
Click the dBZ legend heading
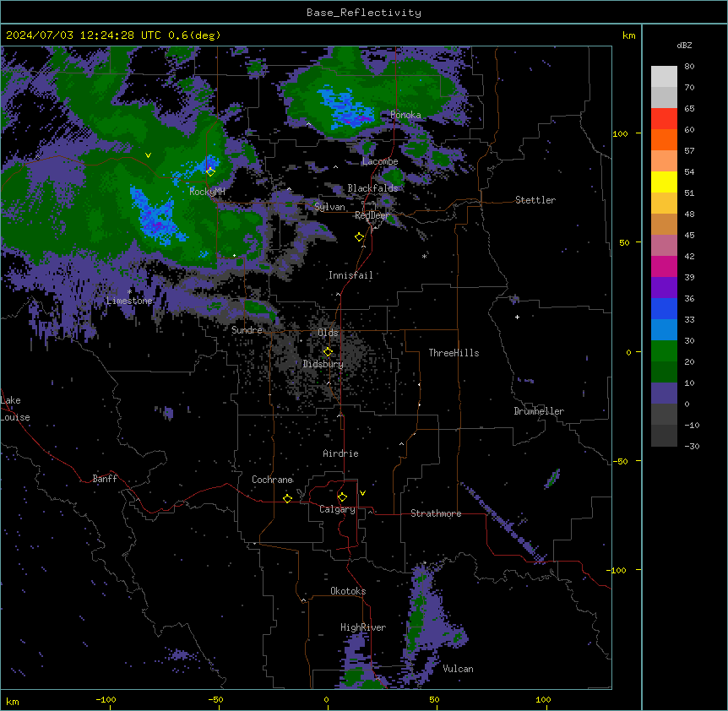pyautogui.click(x=684, y=45)
